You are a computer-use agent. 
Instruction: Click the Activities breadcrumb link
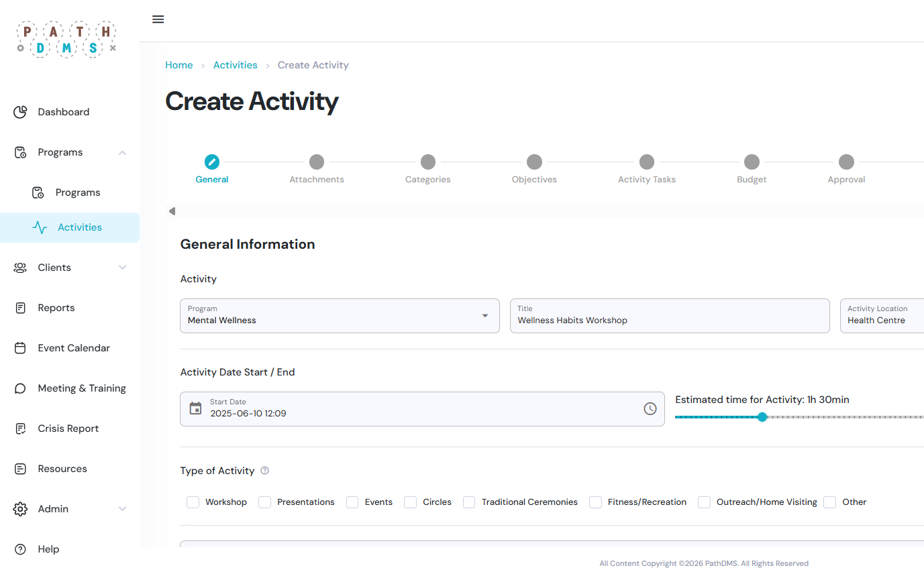235,65
